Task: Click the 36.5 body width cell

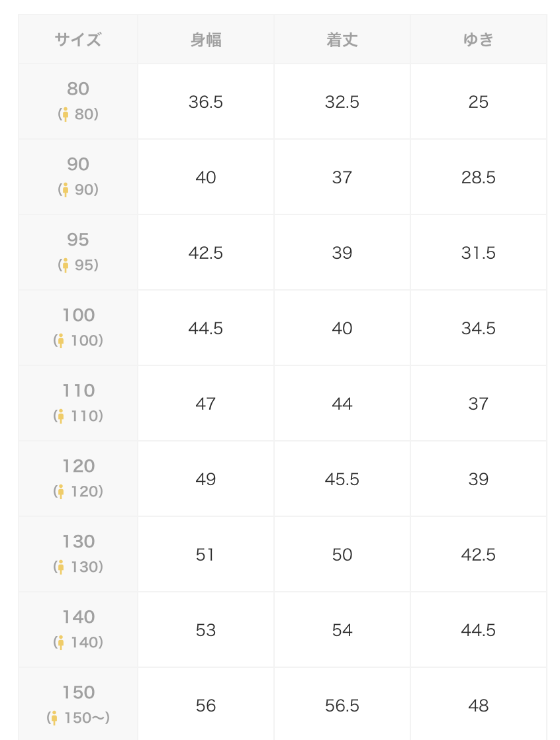Action: point(206,101)
